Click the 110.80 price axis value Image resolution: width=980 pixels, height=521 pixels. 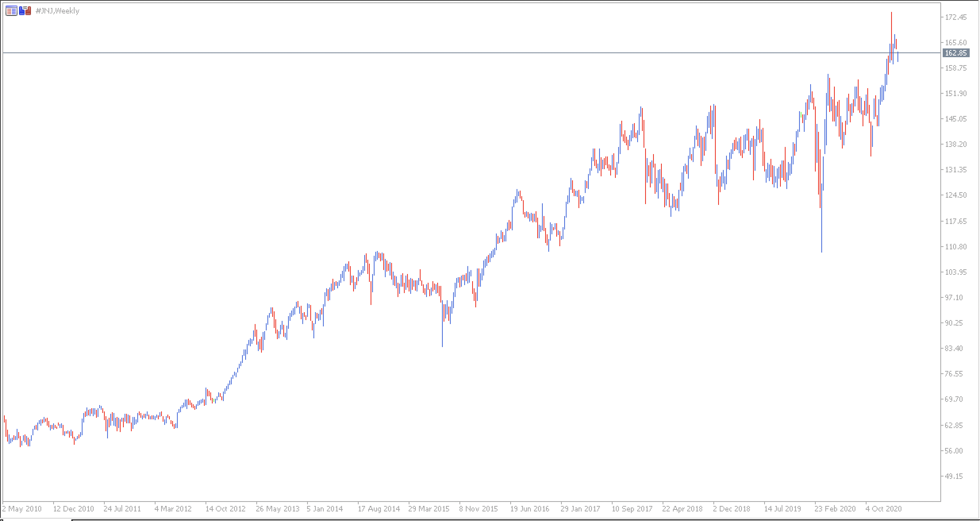pyautogui.click(x=956, y=247)
